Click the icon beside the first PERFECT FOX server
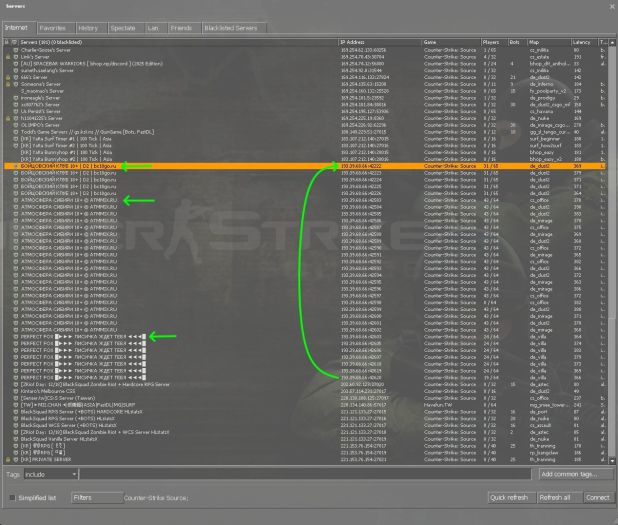 click(16, 334)
